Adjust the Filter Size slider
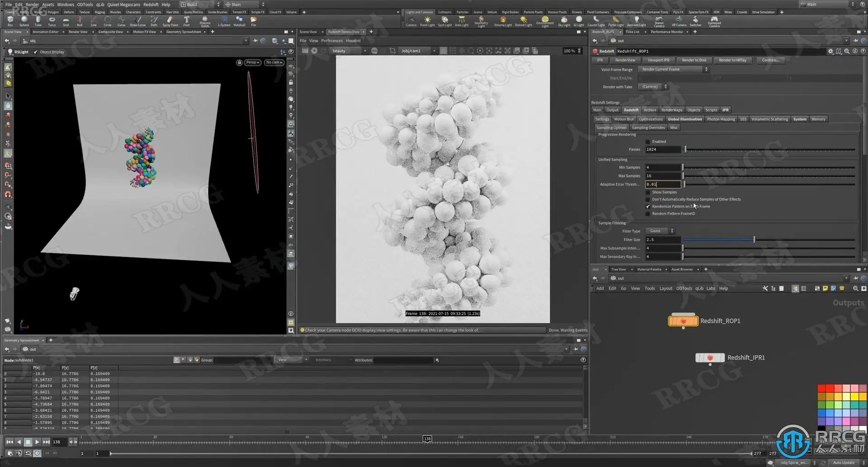The image size is (868, 467). (754, 239)
